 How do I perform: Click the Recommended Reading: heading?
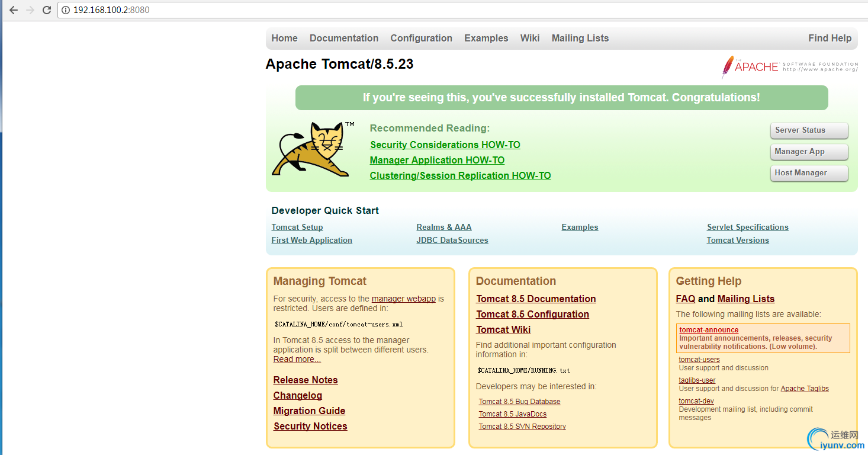(430, 128)
